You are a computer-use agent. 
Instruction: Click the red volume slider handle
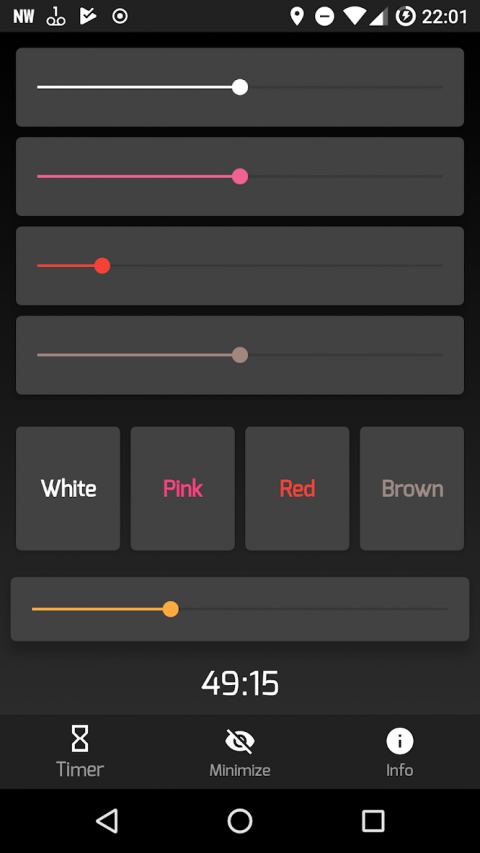pos(102,266)
